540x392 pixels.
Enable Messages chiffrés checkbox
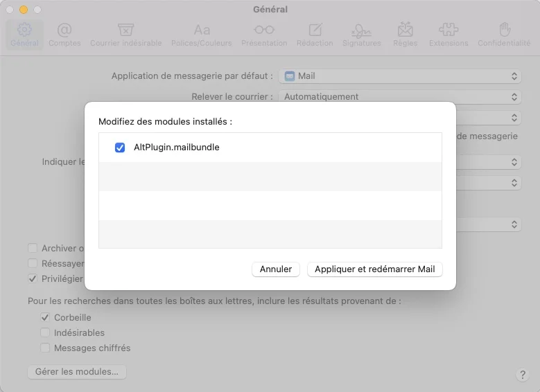(45, 348)
